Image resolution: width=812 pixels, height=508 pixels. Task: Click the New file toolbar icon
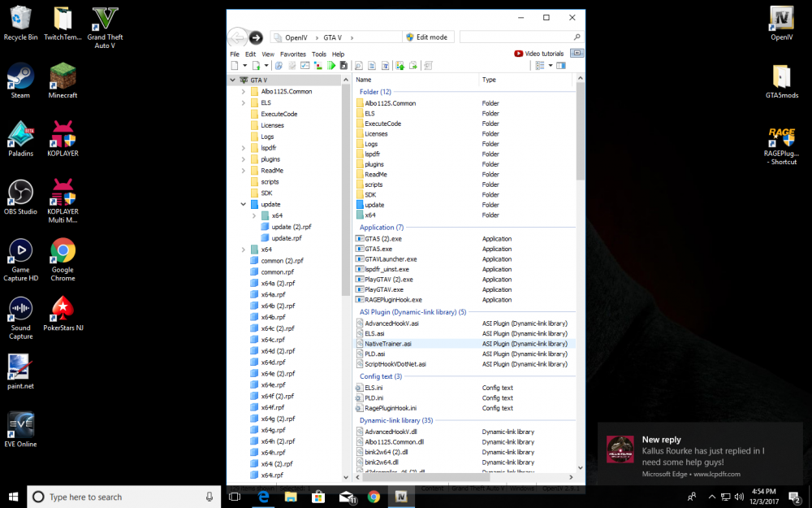coord(235,66)
